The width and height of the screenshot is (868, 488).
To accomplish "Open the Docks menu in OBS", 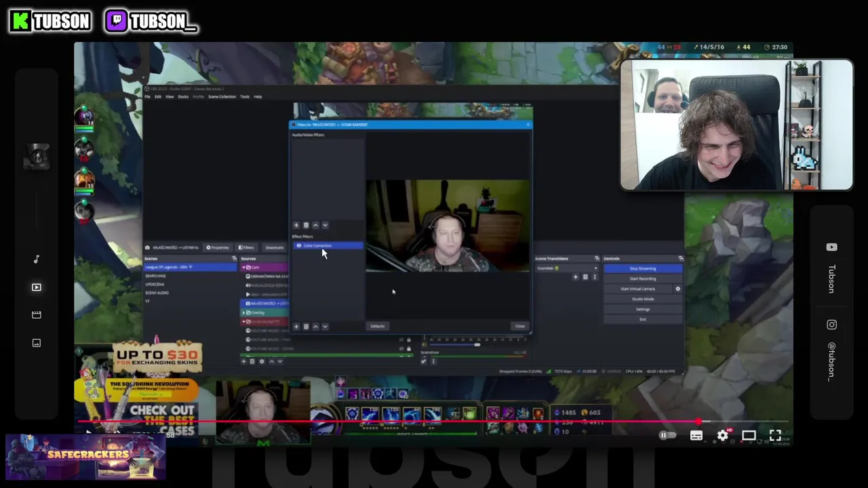I will point(183,96).
